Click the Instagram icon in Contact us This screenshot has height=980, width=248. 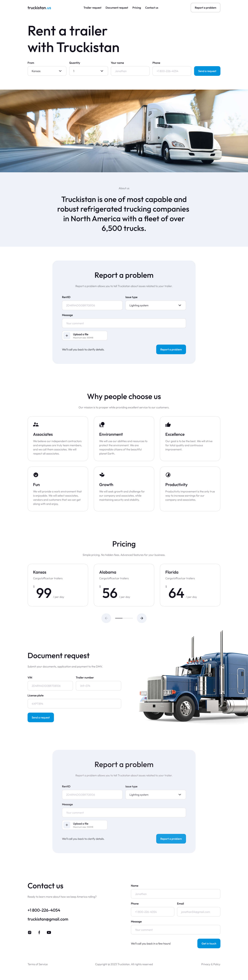pos(30,932)
